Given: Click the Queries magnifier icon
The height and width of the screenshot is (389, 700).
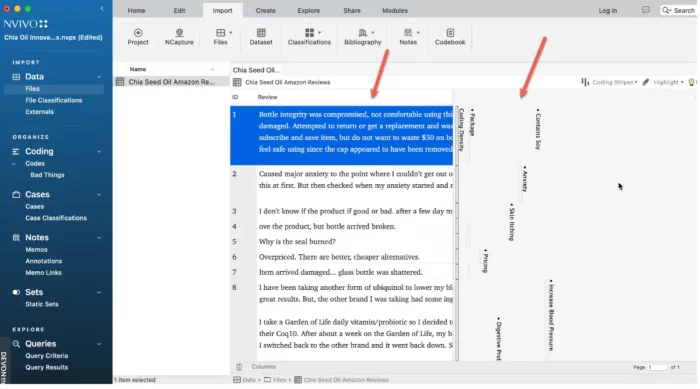Looking at the screenshot, I should click(x=16, y=344).
